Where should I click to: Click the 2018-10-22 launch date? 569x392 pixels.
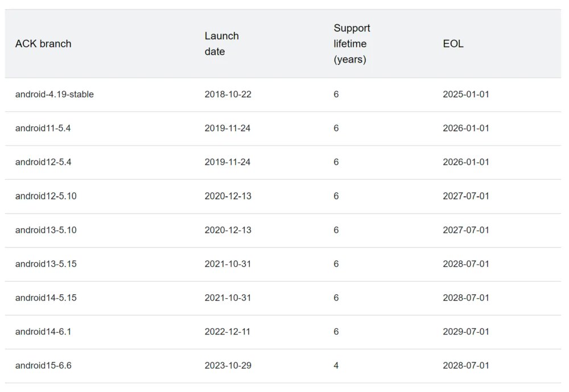point(228,94)
